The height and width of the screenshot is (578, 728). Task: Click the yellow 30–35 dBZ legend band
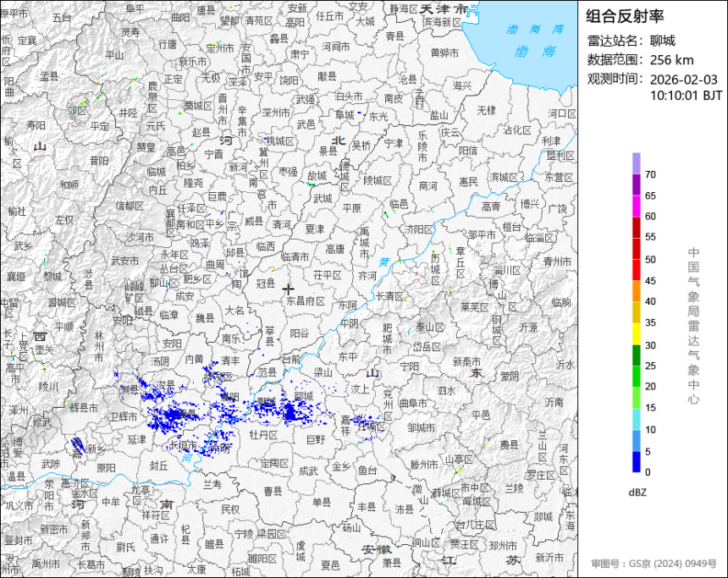636,333
